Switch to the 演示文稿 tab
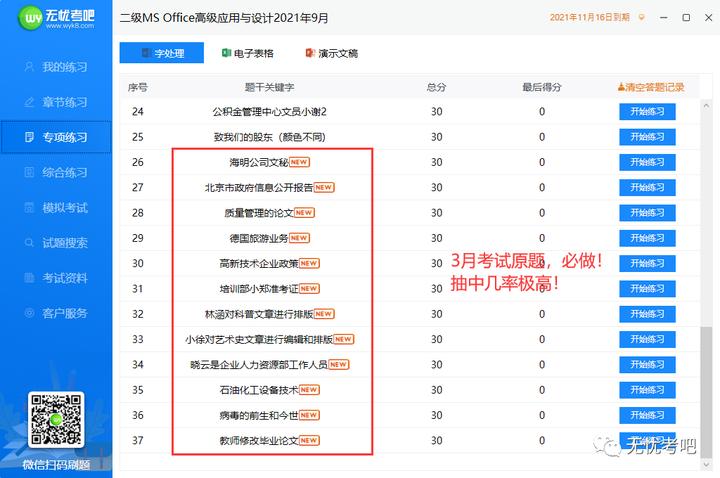The image size is (720, 478). coord(332,53)
